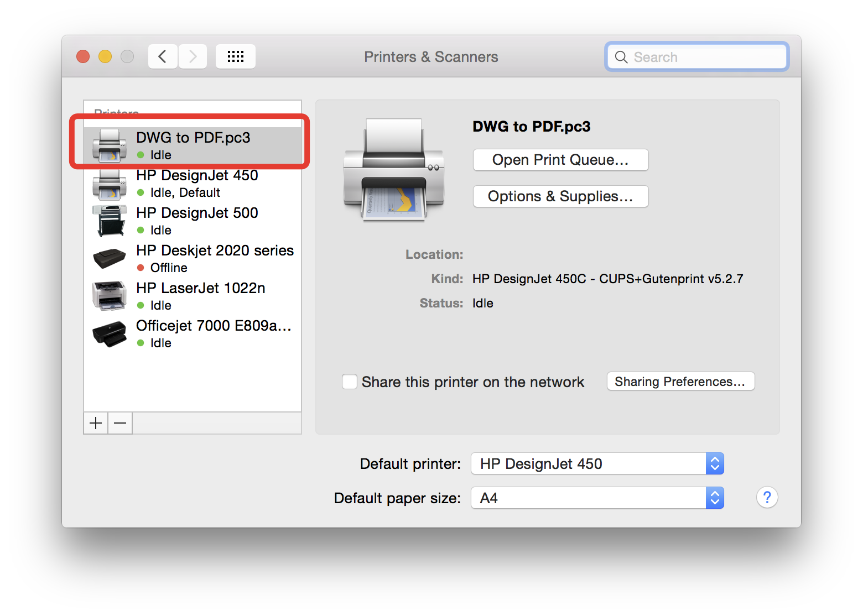This screenshot has width=863, height=616.
Task: Open help with question mark button
Action: (x=767, y=498)
